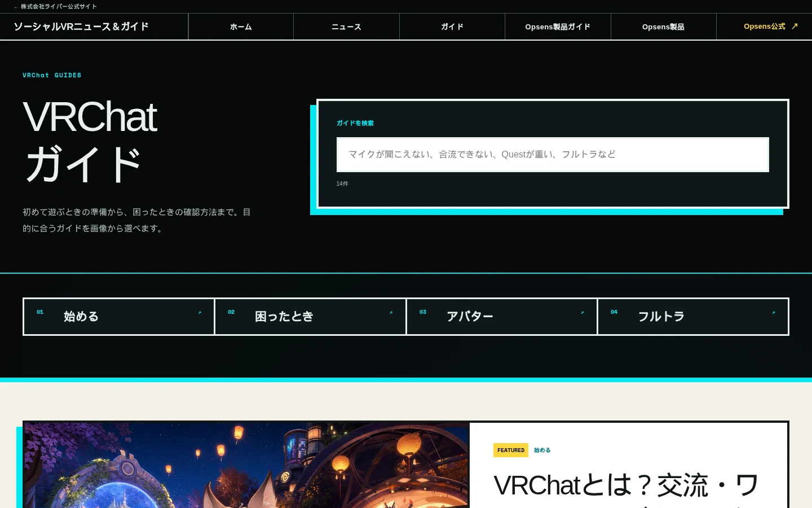Open the 04 フルトラ category card

point(693,317)
